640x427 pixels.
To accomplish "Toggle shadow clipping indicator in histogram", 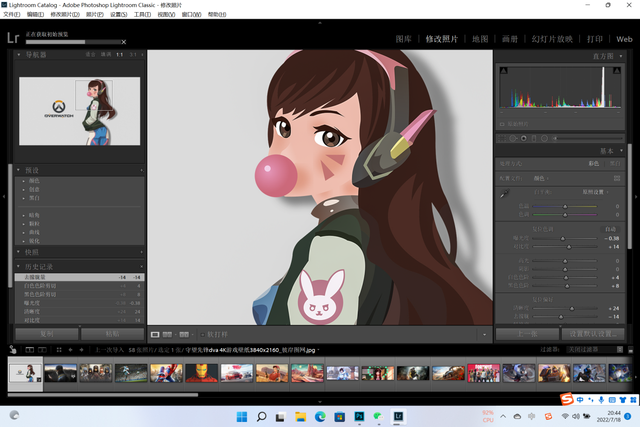I will click(x=504, y=71).
